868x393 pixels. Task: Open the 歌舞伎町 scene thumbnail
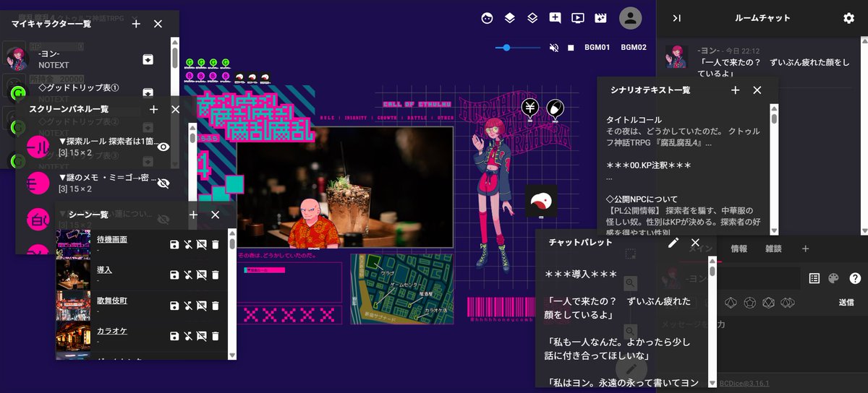point(73,305)
